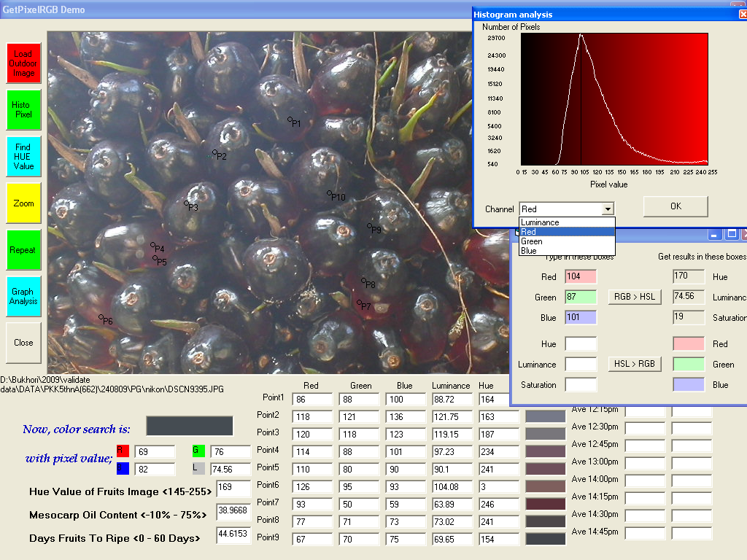747x560 pixels.
Task: Choose Green channel option
Action: (532, 241)
